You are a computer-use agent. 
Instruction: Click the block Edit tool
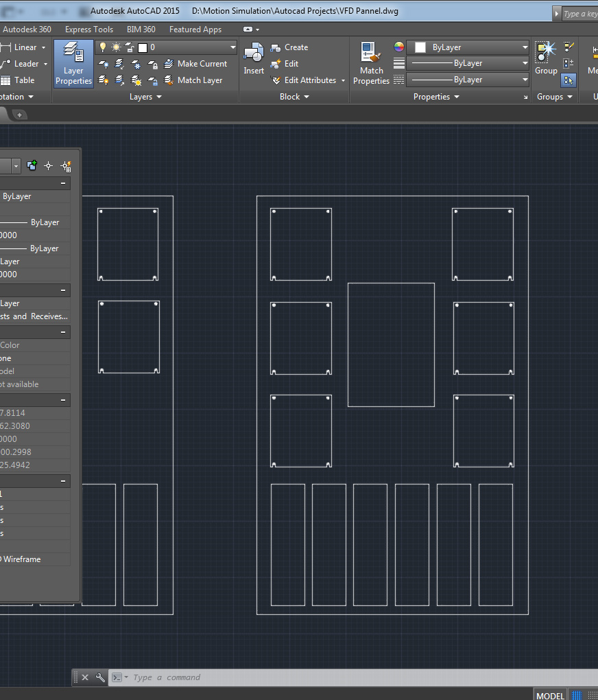click(x=285, y=64)
